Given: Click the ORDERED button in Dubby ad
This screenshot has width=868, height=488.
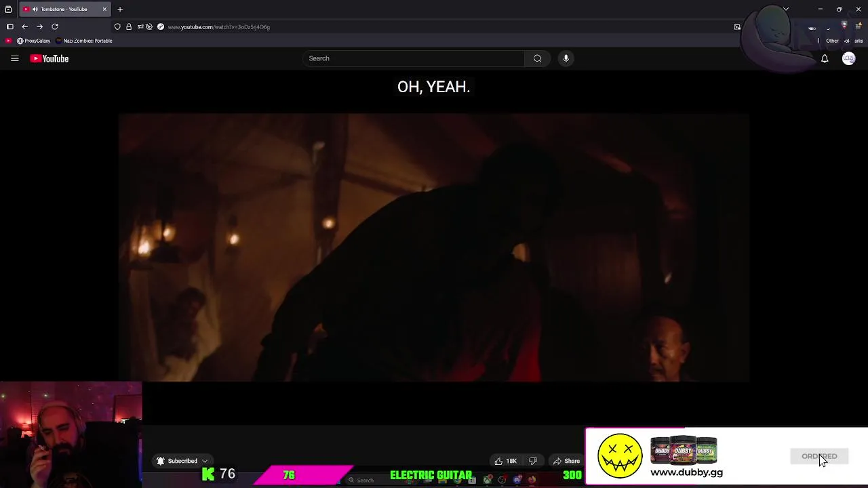Looking at the screenshot, I should click(x=819, y=456).
